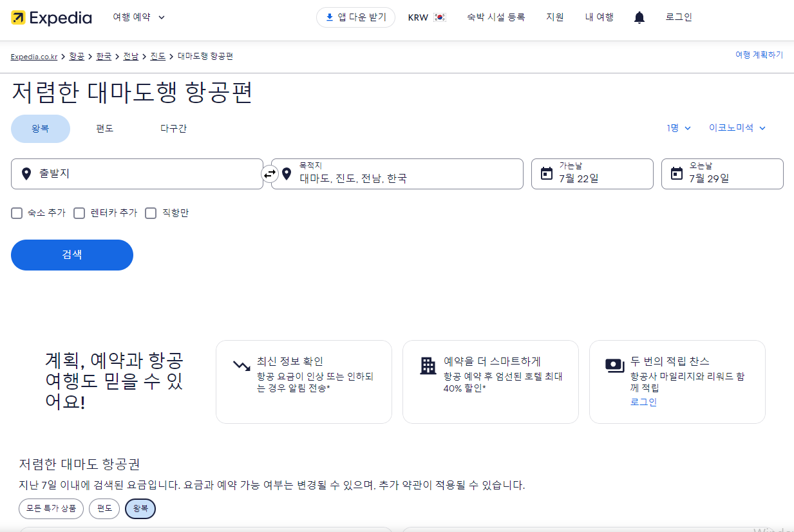Click the 목적지 field showing 대마도, 진도
Viewport: 794px width, 532px height.
click(x=397, y=174)
